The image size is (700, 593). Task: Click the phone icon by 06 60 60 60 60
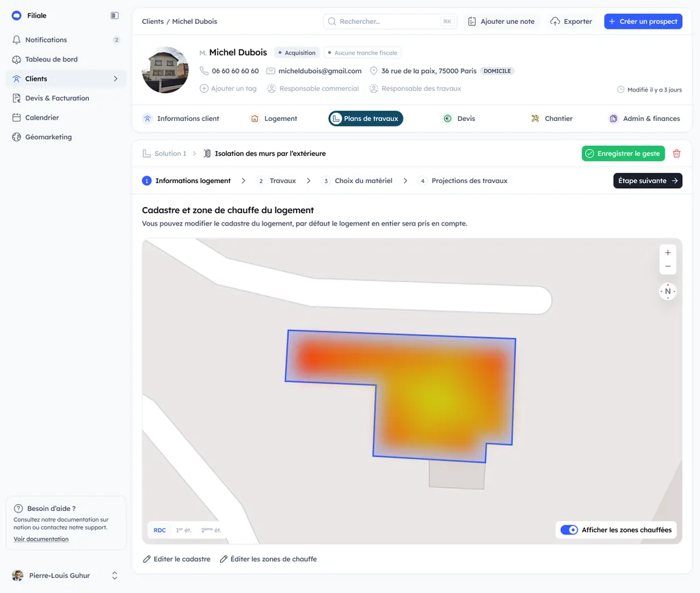tap(204, 70)
